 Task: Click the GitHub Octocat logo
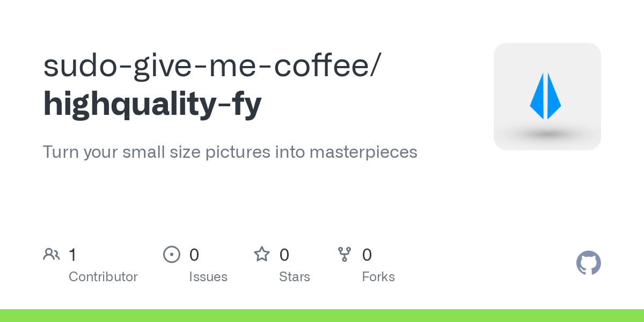[588, 263]
